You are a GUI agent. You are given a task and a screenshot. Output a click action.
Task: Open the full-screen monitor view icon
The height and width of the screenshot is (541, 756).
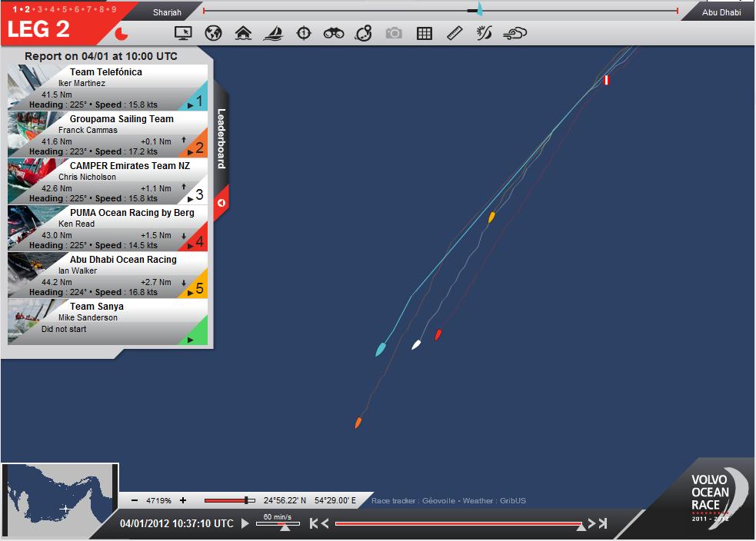pos(183,33)
